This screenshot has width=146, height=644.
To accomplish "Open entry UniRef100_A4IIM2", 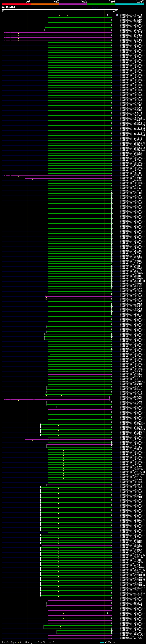I will coord(131,560).
